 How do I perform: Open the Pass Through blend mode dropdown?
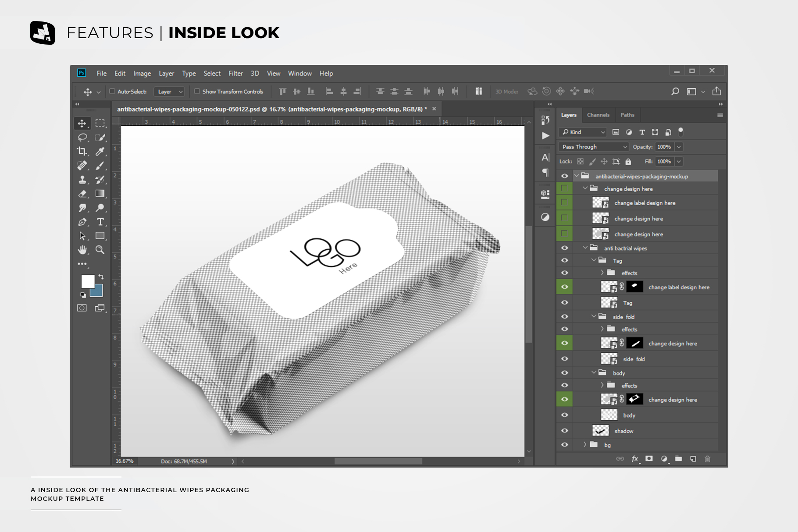tap(594, 147)
